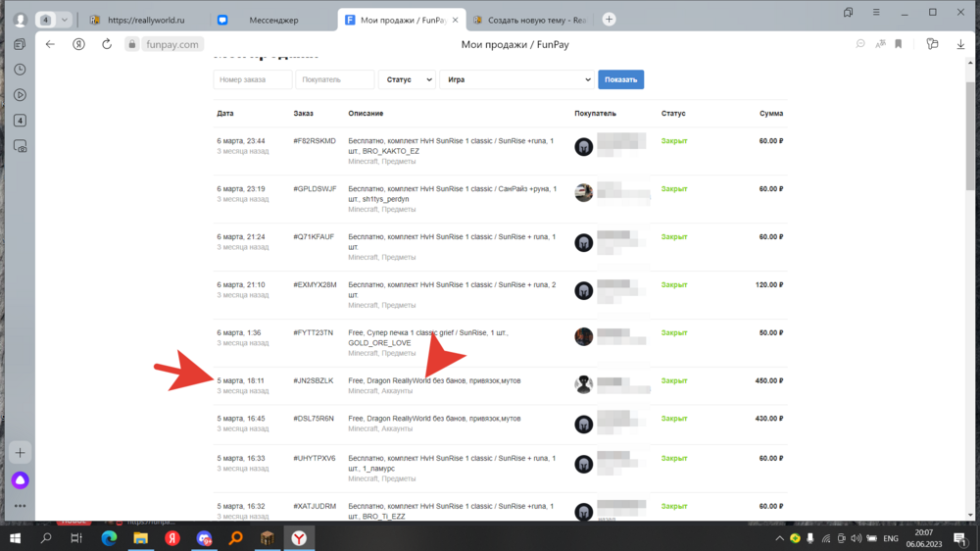Viewport: 980px width, 551px height.
Task: Click buyer avatar in order #JN2SBZLK row
Action: pyautogui.click(x=584, y=384)
